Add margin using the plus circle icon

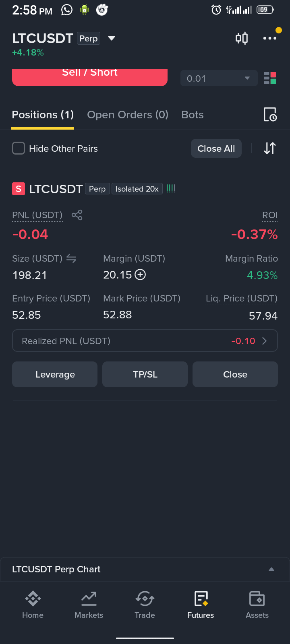point(140,275)
